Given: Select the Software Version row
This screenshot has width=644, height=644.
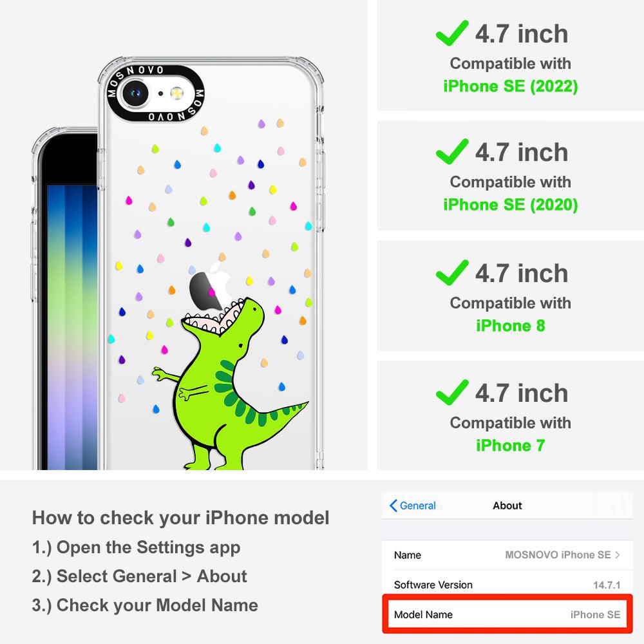Looking at the screenshot, I should coord(507,585).
